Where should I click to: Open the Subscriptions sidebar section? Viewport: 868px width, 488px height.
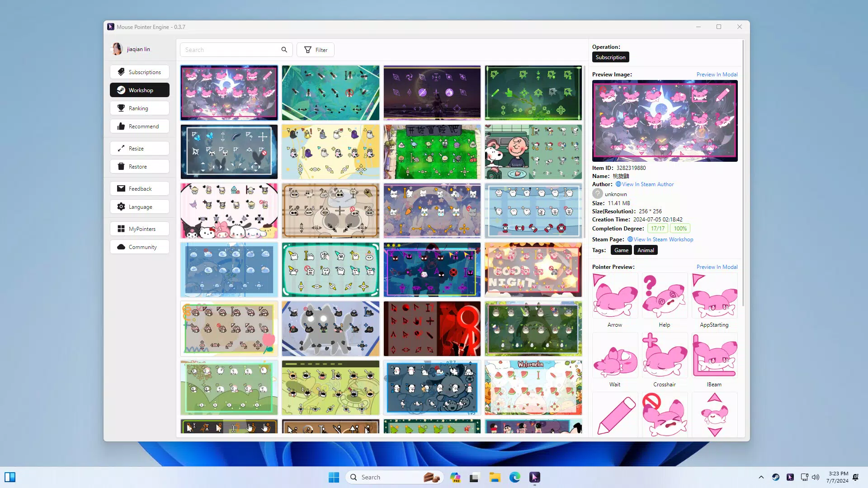coord(139,72)
